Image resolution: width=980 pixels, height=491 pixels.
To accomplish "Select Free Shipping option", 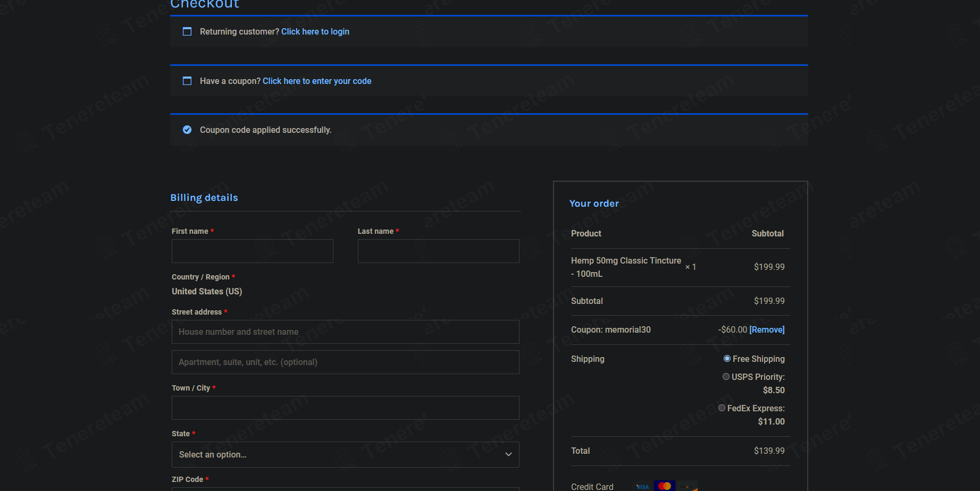I will coord(727,359).
